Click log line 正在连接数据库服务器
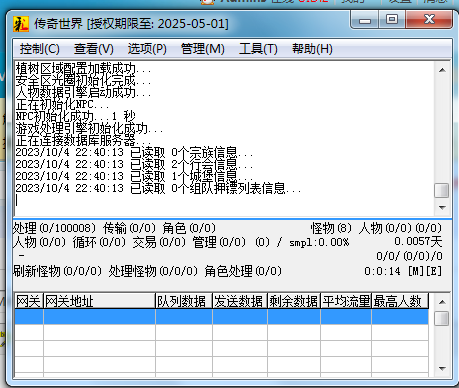 (83, 141)
